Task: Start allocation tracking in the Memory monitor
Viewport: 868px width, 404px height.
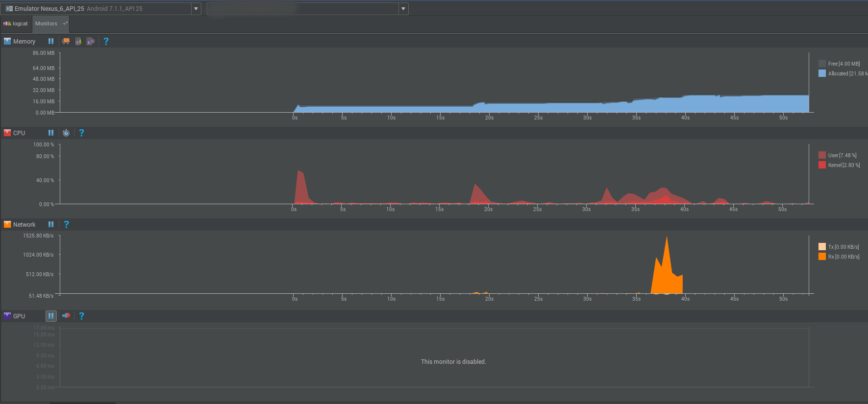Action: click(91, 41)
